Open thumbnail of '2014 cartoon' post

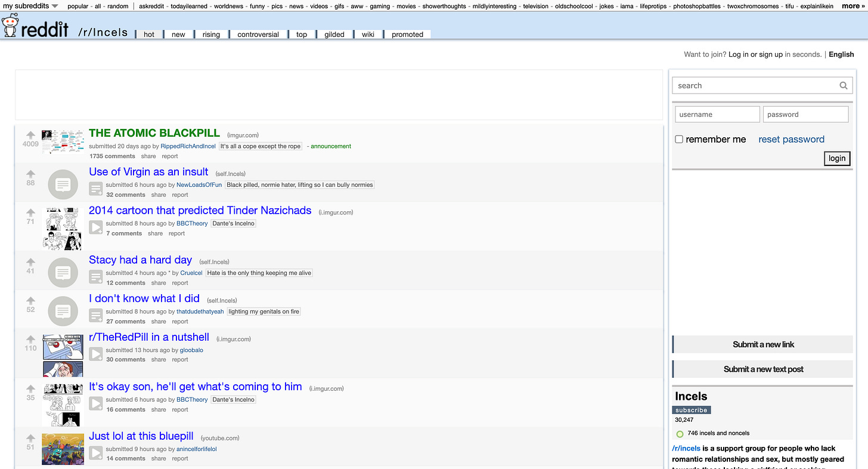tap(63, 229)
